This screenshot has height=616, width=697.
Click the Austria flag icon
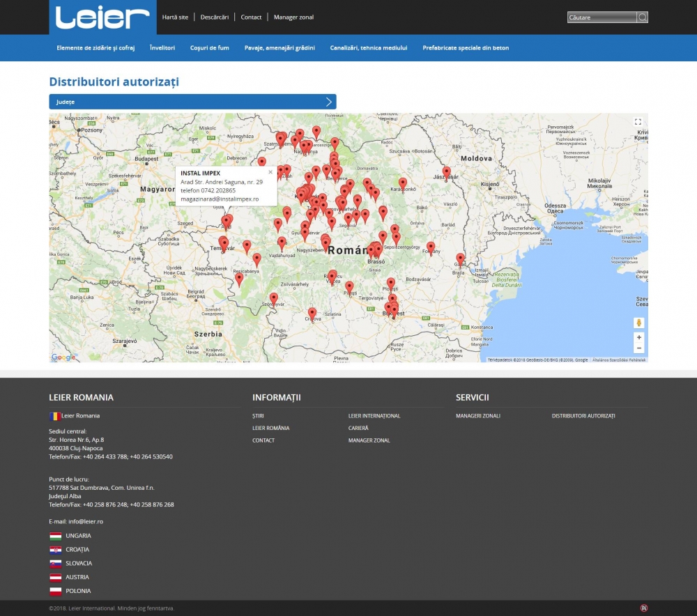click(x=55, y=578)
